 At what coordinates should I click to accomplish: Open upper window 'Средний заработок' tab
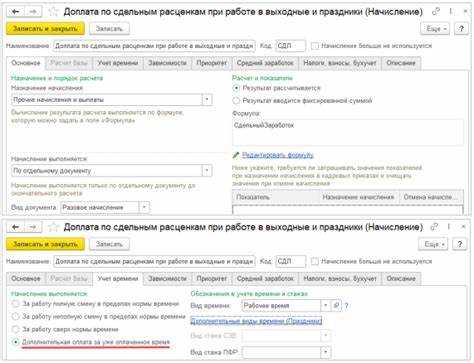click(x=265, y=63)
